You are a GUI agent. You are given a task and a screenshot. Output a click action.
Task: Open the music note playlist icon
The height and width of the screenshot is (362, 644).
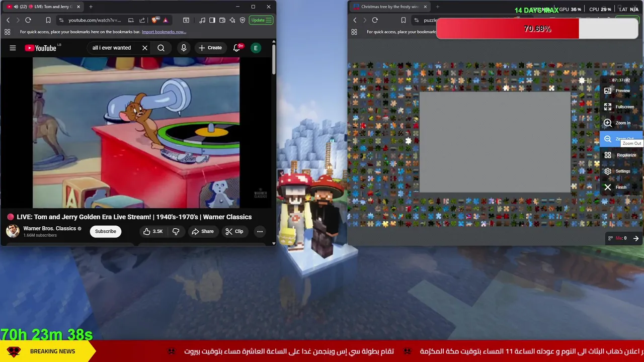pos(202,20)
